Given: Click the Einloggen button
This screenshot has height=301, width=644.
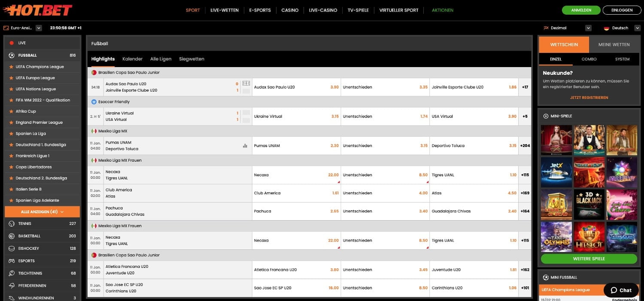Looking at the screenshot, I should pyautogui.click(x=622, y=10).
